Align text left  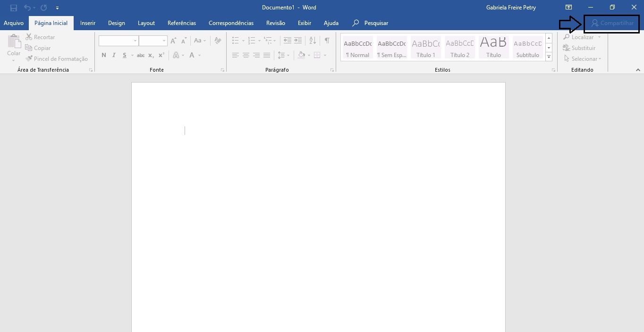click(x=236, y=55)
